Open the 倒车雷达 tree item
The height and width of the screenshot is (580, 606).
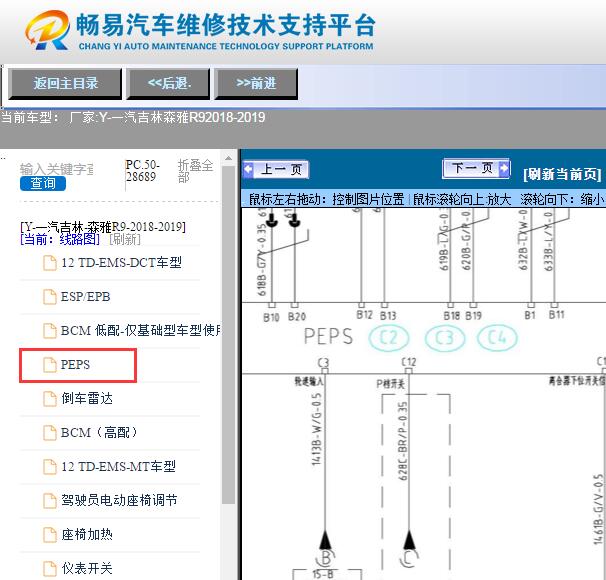(87, 398)
